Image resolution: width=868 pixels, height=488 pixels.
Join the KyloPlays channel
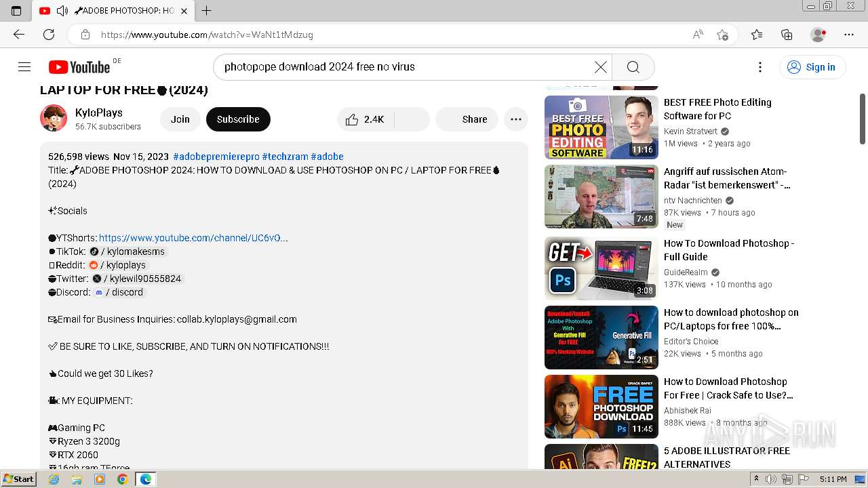click(180, 119)
